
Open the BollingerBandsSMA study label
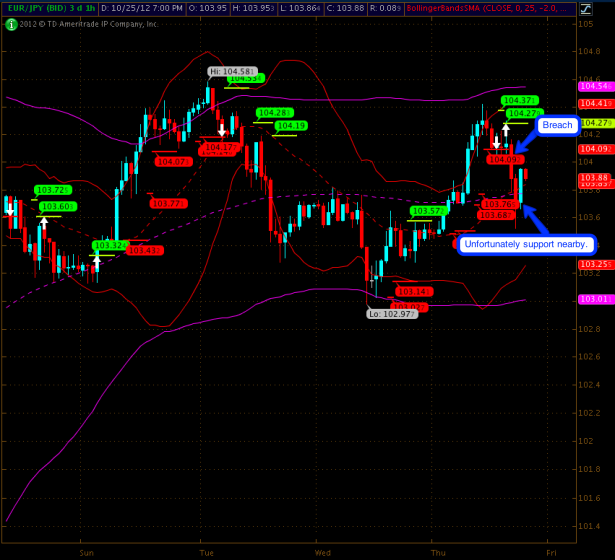point(480,7)
